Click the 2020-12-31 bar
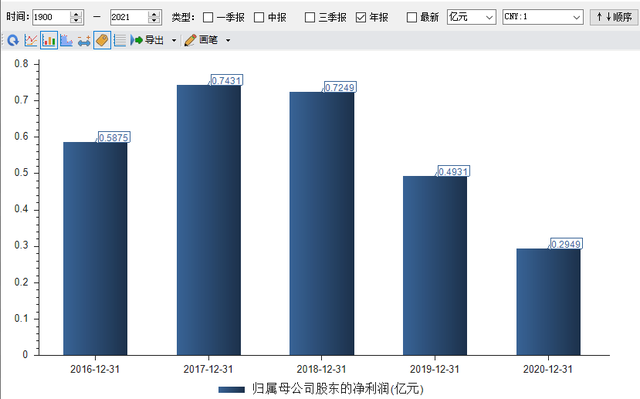 (548, 302)
